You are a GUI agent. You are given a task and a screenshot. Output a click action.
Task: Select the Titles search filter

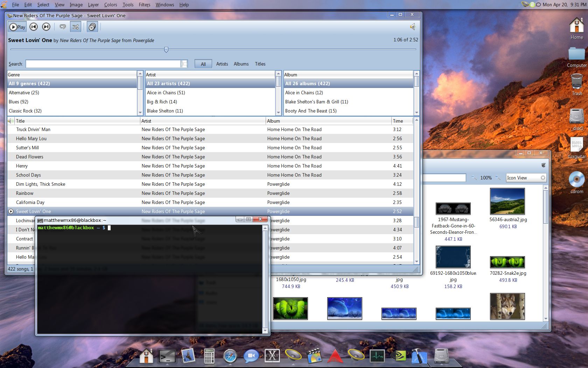(x=260, y=64)
